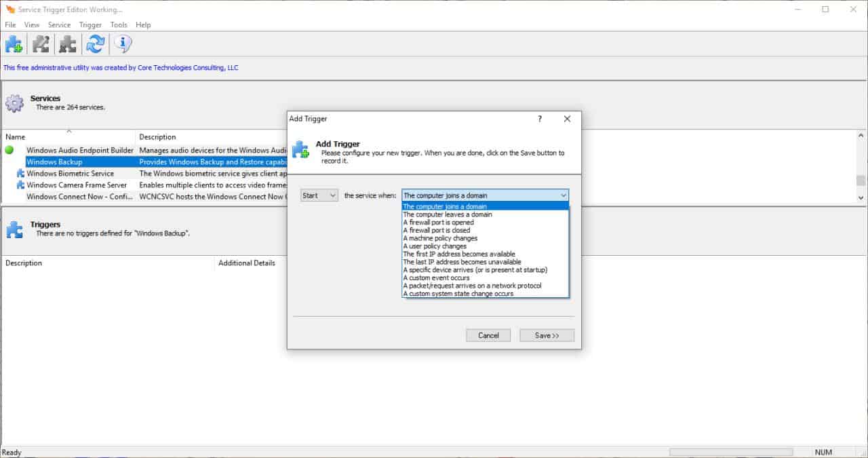This screenshot has width=868, height=458.
Task: Choose 'A custom system state change occurs'
Action: [x=485, y=294]
